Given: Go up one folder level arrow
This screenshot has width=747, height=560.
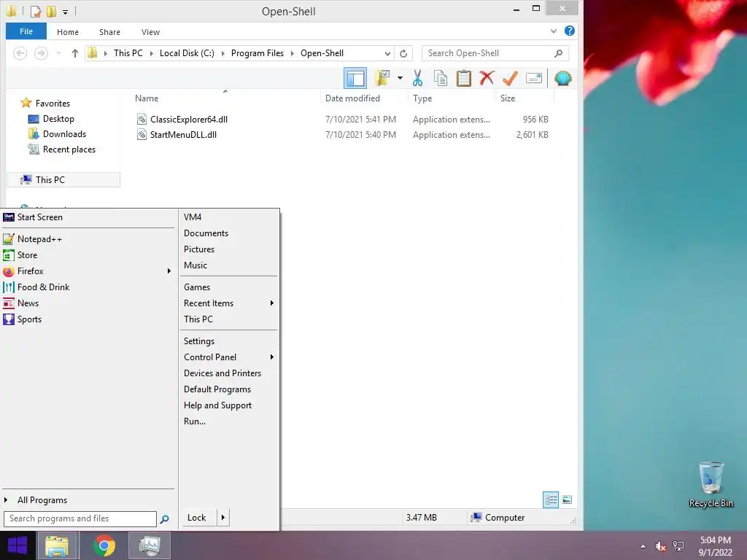Looking at the screenshot, I should tap(75, 53).
